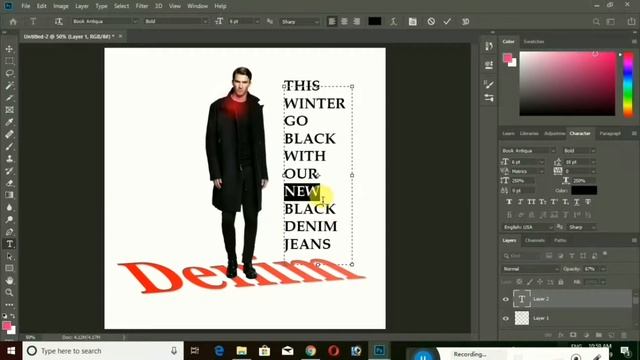Open the layer blend mode Normal dropdown

point(531,269)
